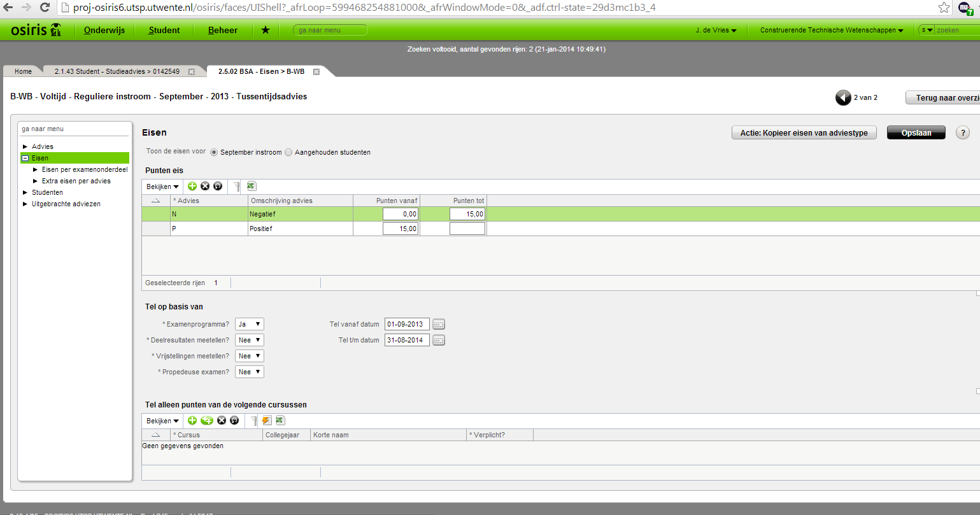Viewport: 980px width, 515px height.
Task: Select the Positief row cell
Action: click(300, 229)
